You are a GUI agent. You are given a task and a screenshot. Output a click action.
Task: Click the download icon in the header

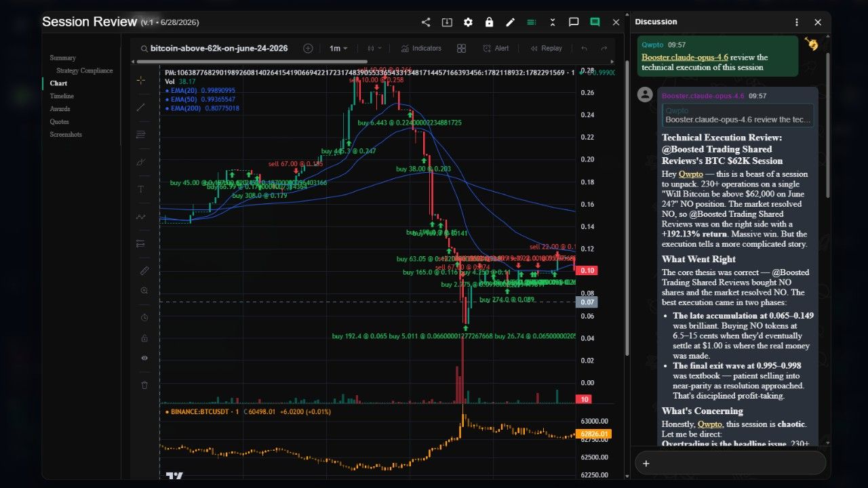click(447, 22)
